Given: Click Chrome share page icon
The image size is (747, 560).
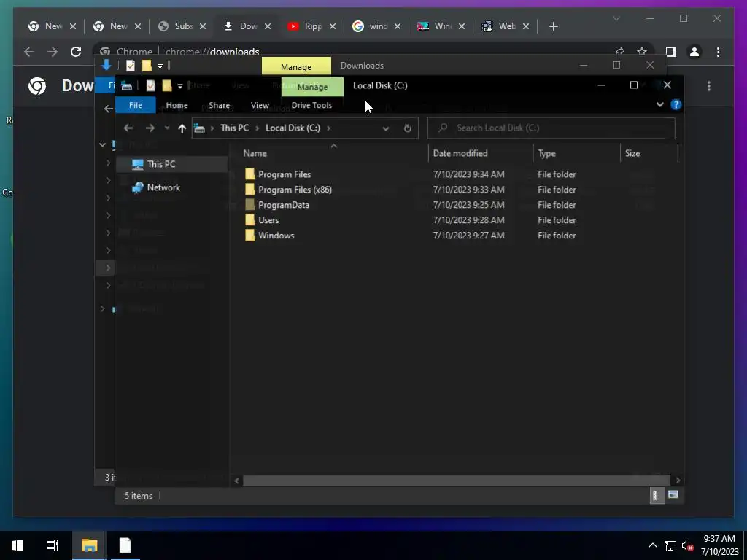Looking at the screenshot, I should click(x=619, y=52).
